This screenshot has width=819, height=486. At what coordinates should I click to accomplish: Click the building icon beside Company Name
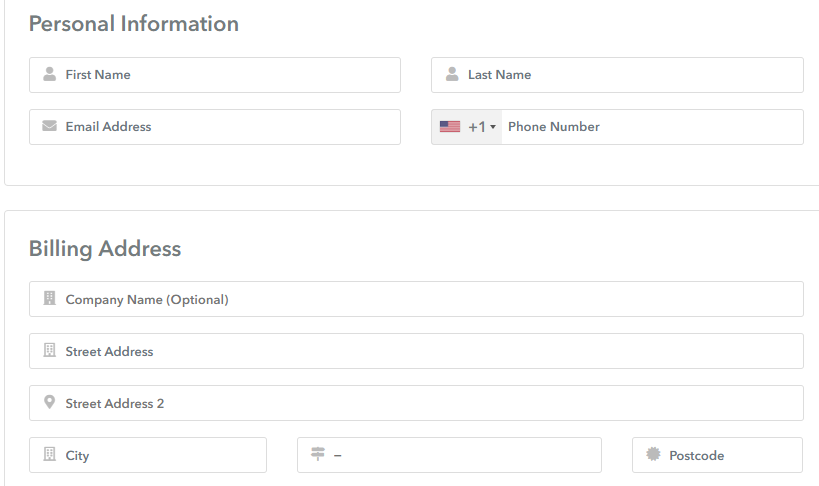coord(50,298)
